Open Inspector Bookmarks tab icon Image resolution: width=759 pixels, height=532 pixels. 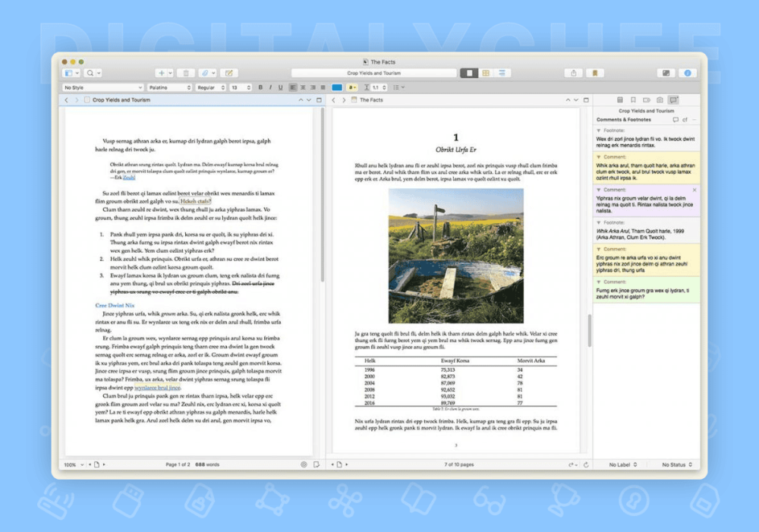(633, 99)
